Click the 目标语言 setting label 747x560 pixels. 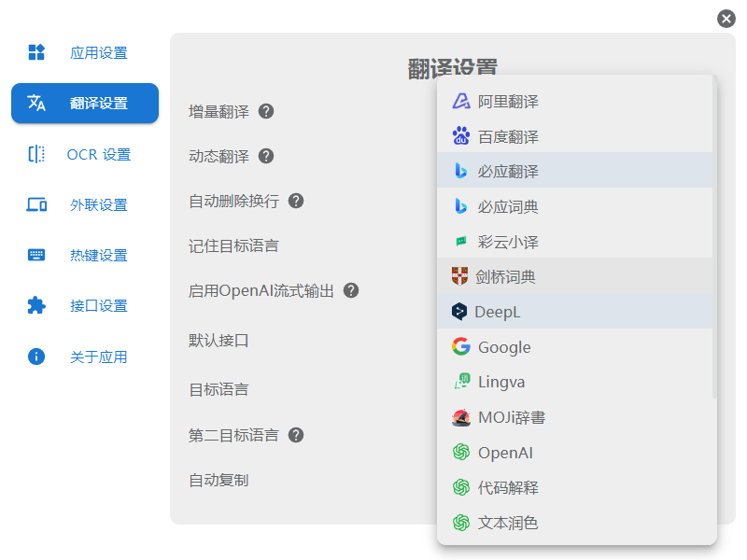(218, 389)
